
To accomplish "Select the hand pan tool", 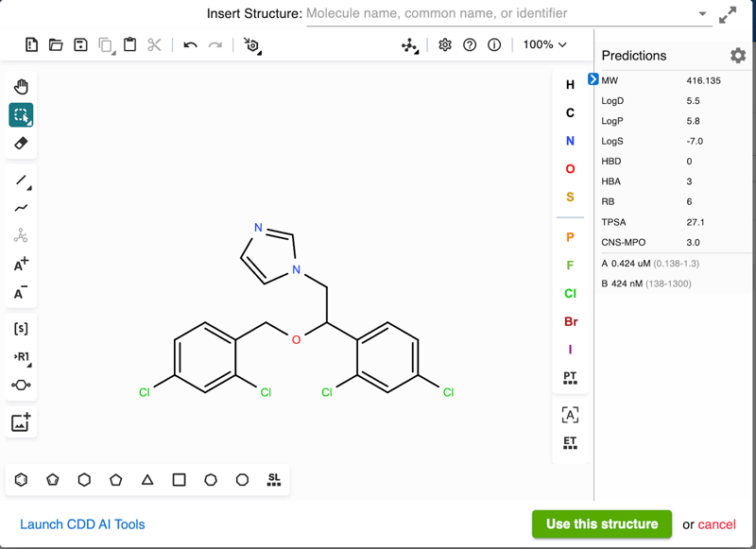I will 21,86.
